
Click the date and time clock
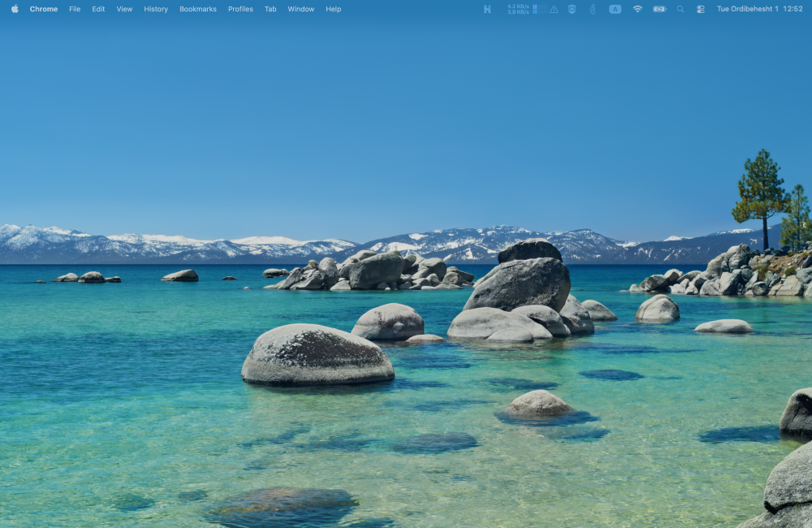pos(759,9)
